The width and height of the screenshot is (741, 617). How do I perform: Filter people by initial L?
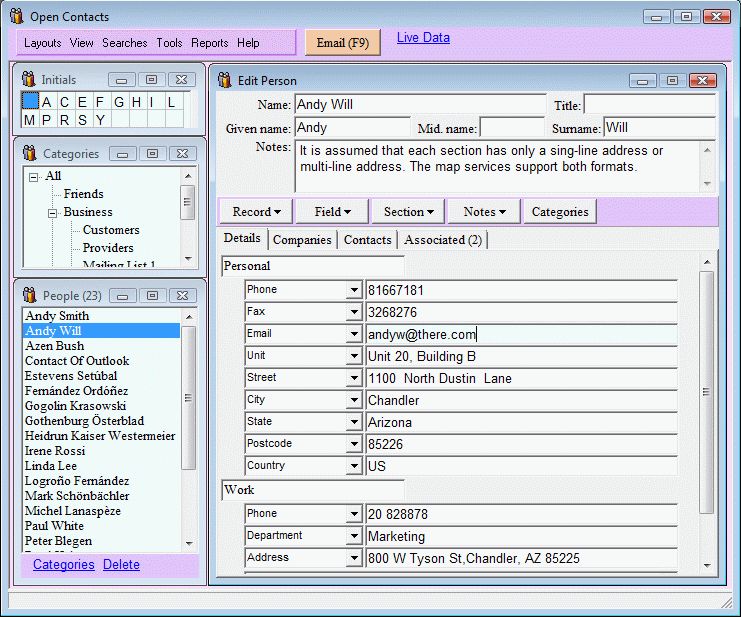(x=172, y=102)
